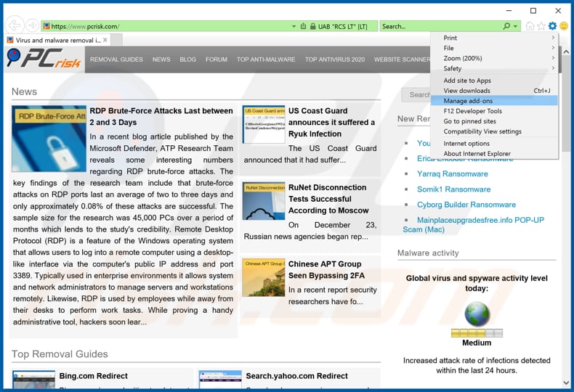
Task: Open TOP ANTI-MALWARE page
Action: tap(266, 60)
